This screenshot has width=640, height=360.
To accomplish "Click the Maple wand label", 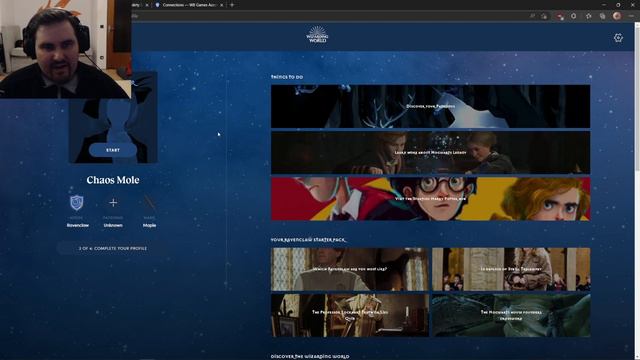I will click(149, 225).
